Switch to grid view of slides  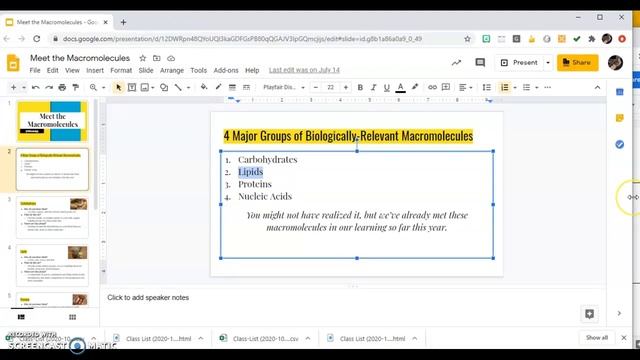pyautogui.click(x=73, y=317)
